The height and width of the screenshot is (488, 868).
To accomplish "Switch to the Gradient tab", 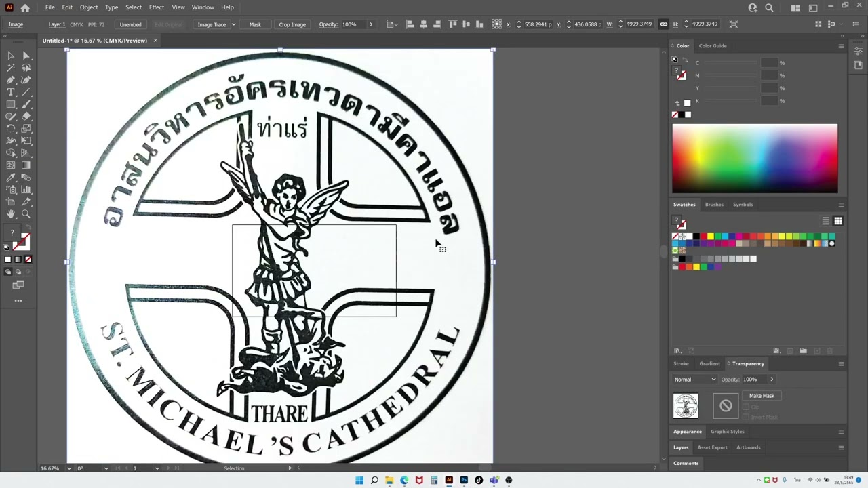I will click(710, 364).
